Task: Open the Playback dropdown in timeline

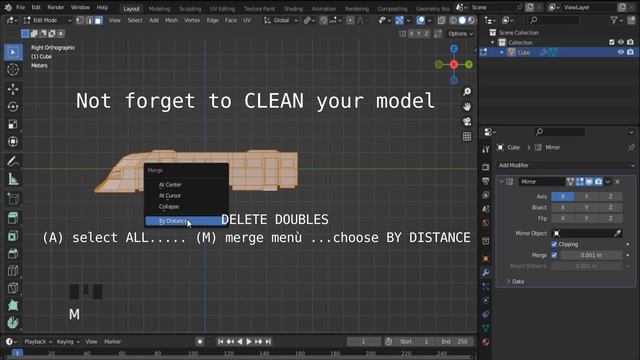Action: click(38, 342)
